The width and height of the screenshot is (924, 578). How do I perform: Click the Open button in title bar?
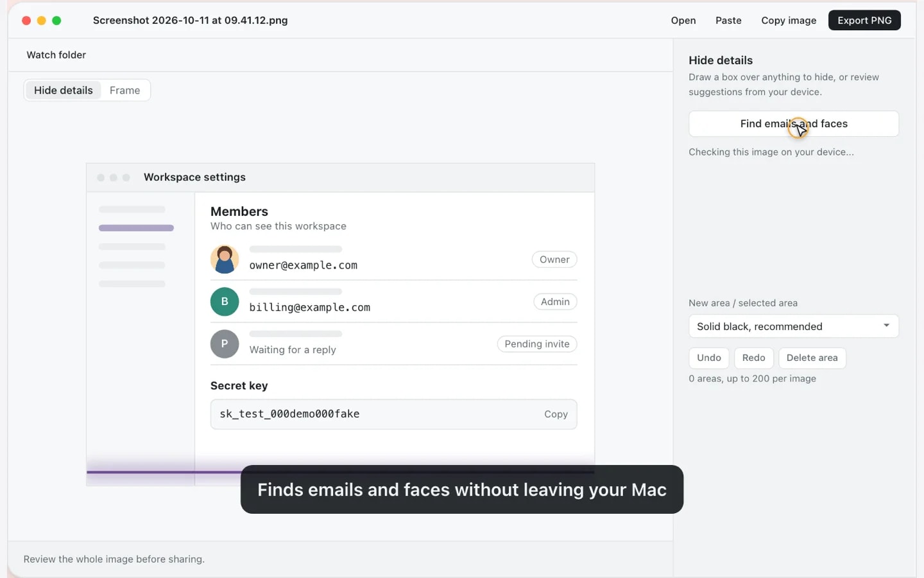[x=683, y=21]
